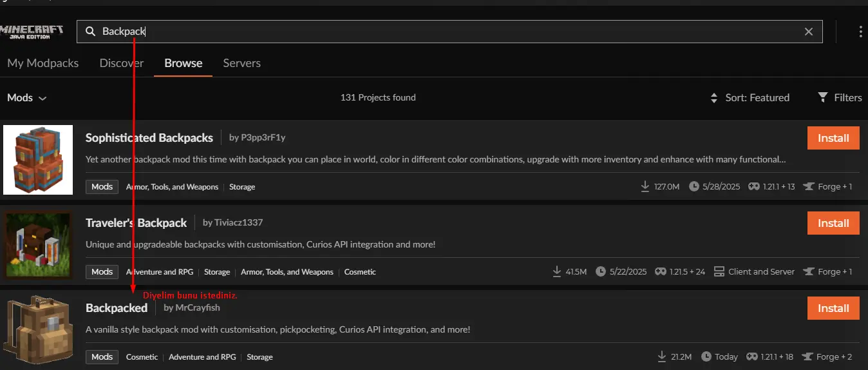The width and height of the screenshot is (868, 370).
Task: Clear the Backpack search text
Action: 809,32
